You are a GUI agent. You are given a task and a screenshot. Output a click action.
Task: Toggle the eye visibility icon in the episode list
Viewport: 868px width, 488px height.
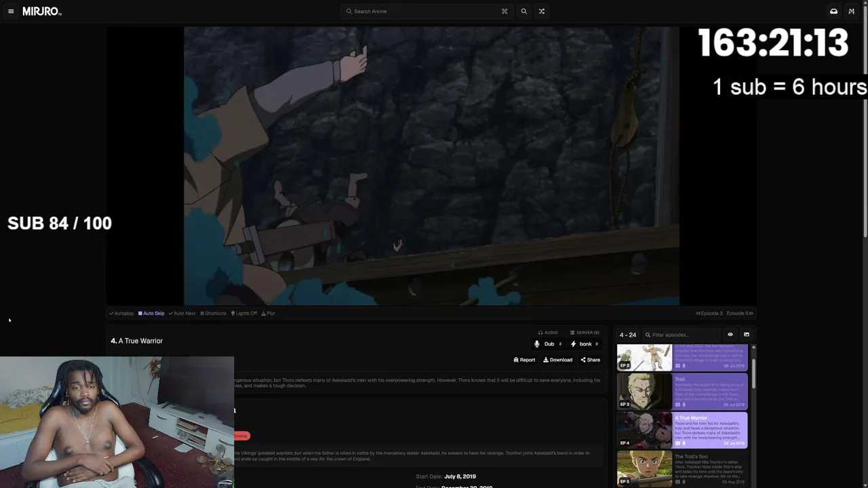click(730, 335)
